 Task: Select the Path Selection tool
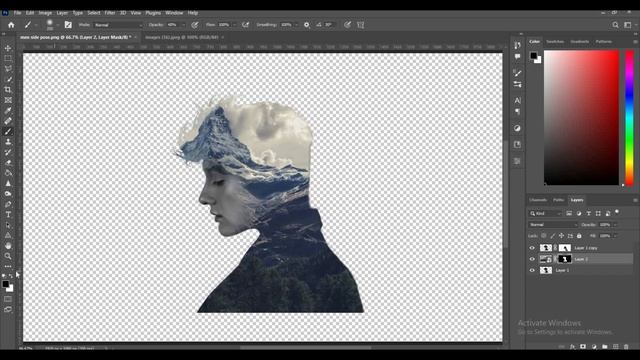8,225
